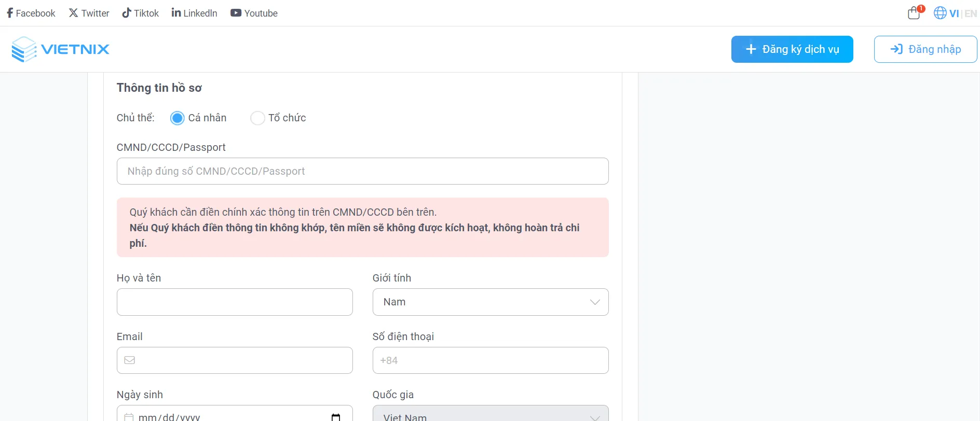
Task: Click the calendar icon in Ngày sinh
Action: (335, 416)
